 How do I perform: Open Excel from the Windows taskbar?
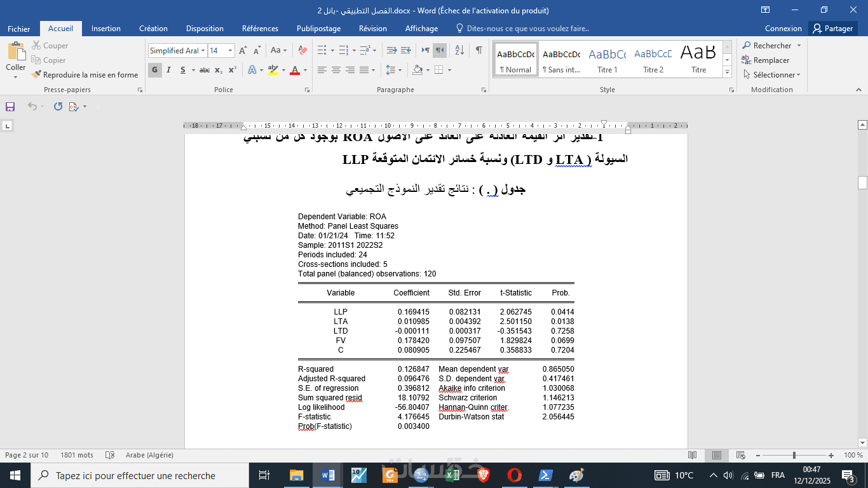click(452, 475)
